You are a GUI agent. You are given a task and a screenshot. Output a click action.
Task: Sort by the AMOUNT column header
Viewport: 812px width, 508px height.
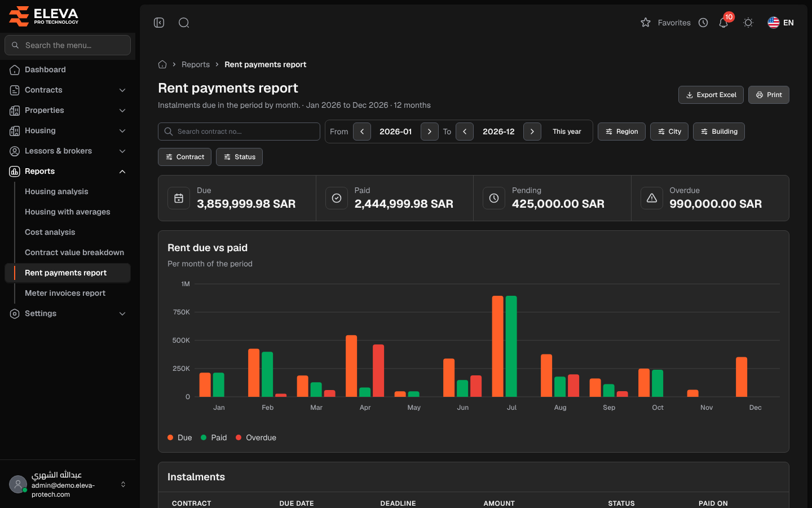(499, 503)
